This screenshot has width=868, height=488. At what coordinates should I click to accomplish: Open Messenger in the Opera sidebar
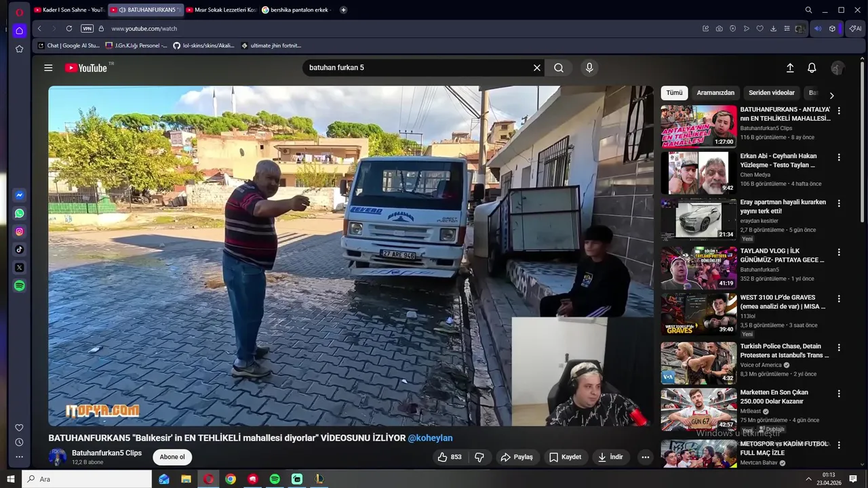pos(19,195)
